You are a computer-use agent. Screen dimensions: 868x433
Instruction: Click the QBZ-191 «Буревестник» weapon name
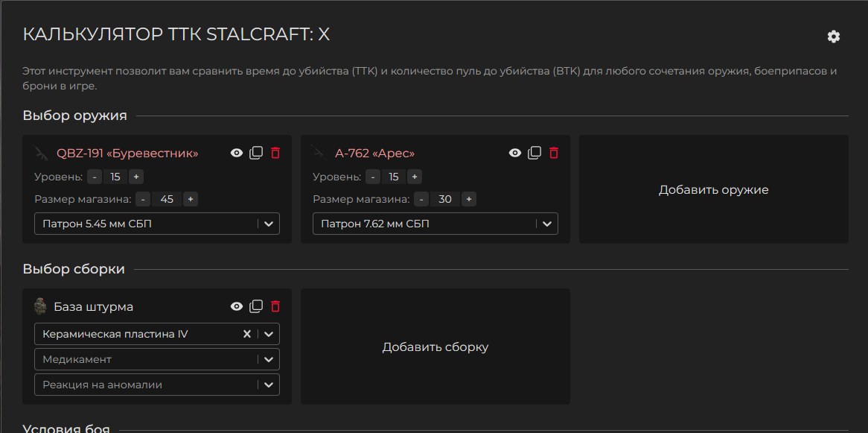click(x=127, y=153)
